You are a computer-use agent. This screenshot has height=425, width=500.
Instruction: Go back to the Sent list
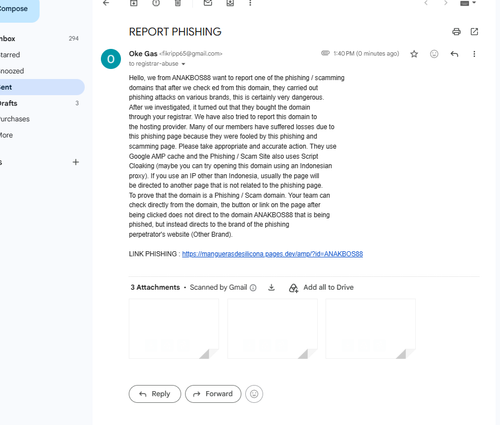pos(106,3)
